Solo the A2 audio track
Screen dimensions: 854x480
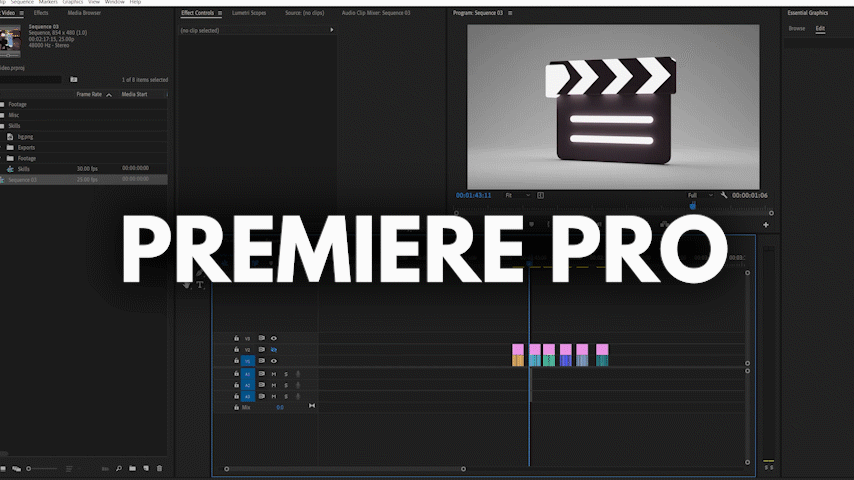tap(286, 385)
